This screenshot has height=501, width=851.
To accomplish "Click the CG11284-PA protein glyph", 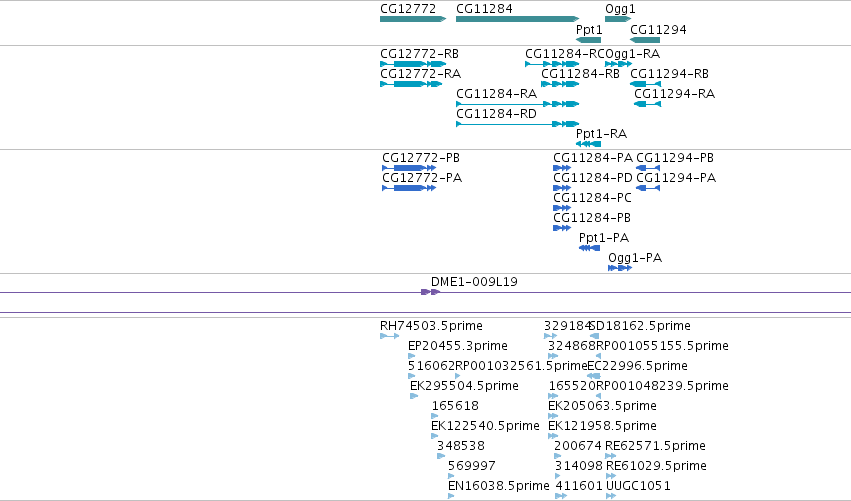I will click(x=562, y=168).
